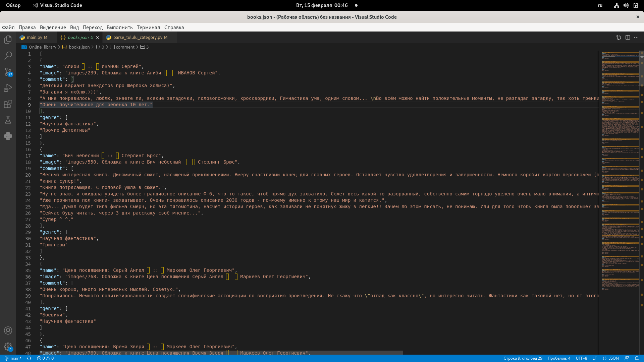The height and width of the screenshot is (362, 644).
Task: Toggle the split editor layout icon
Action: point(628,38)
